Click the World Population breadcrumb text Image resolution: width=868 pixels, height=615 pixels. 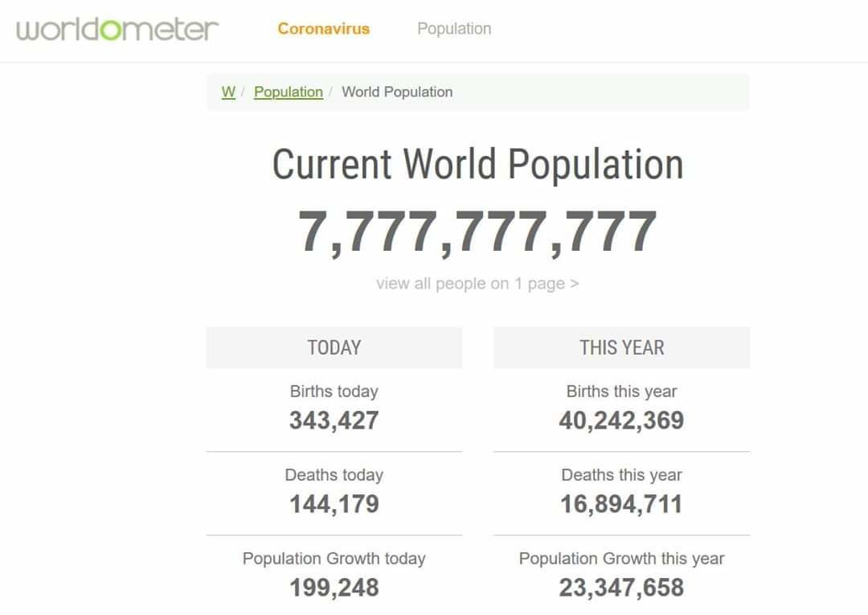coord(397,92)
